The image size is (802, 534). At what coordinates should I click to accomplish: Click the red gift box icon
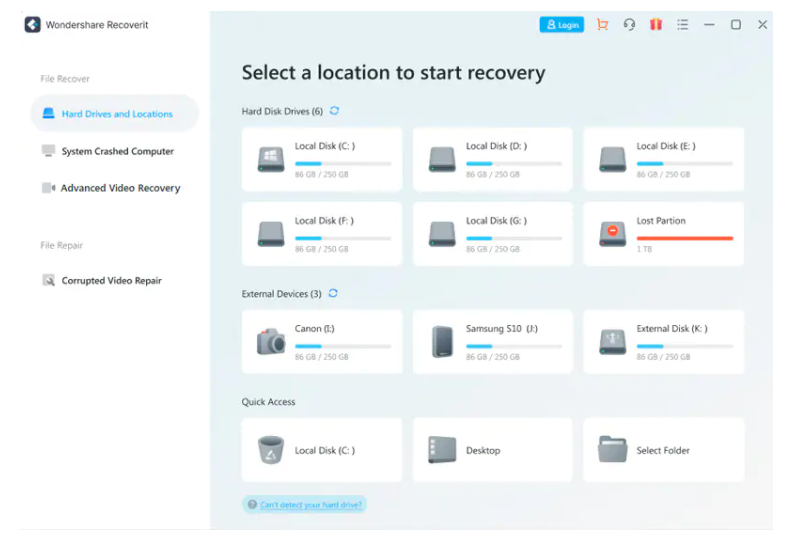tap(656, 24)
